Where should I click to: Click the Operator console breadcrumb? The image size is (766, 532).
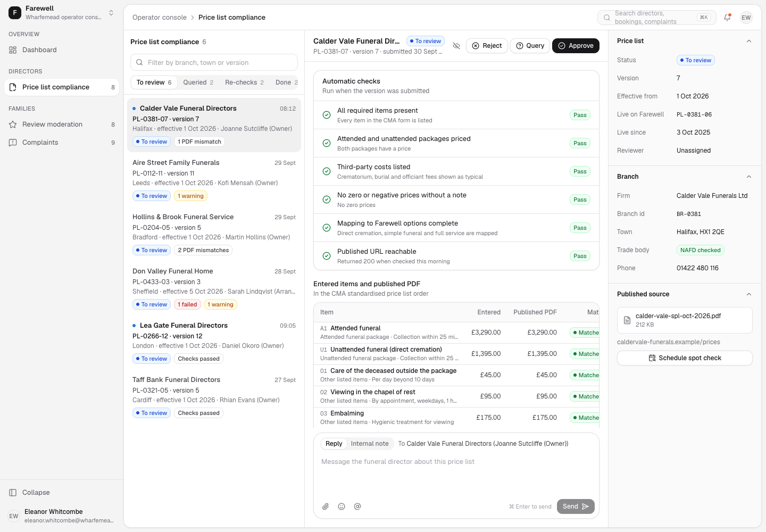[160, 18]
